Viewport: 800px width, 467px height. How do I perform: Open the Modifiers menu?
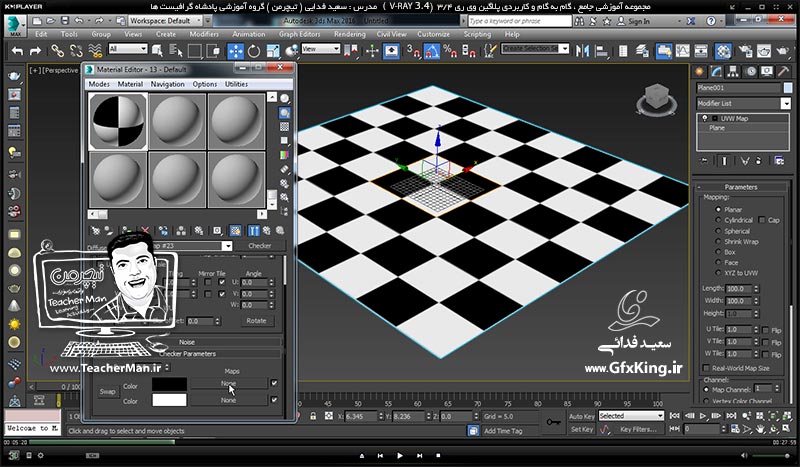tap(204, 34)
